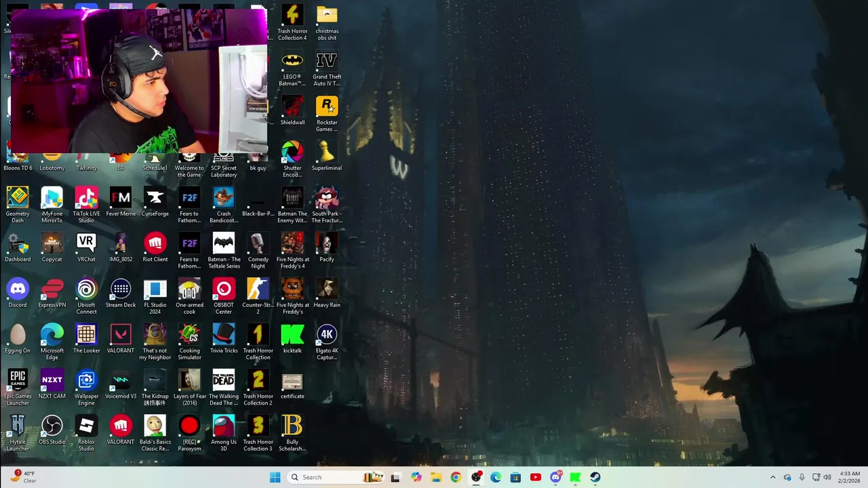Viewport: 868px width, 488px height.
Task: Open the Dashboard desktop icon
Action: (18, 247)
